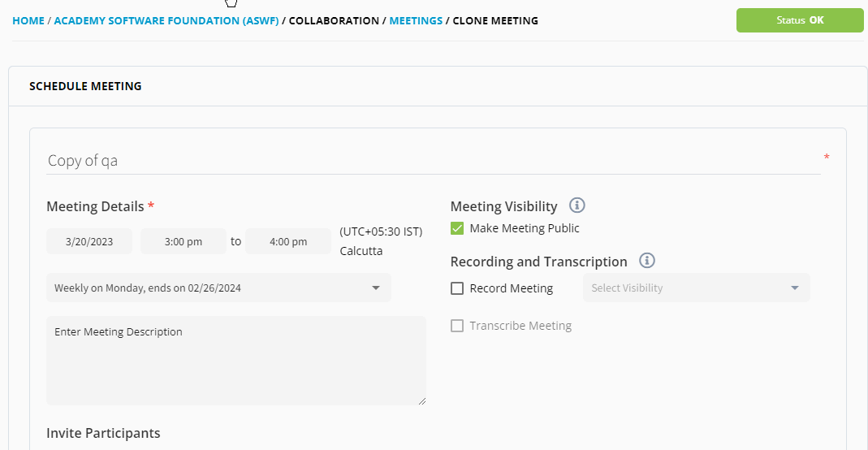Open the 3:00 pm start time picker
Screen dimensions: 868x450
[183, 242]
